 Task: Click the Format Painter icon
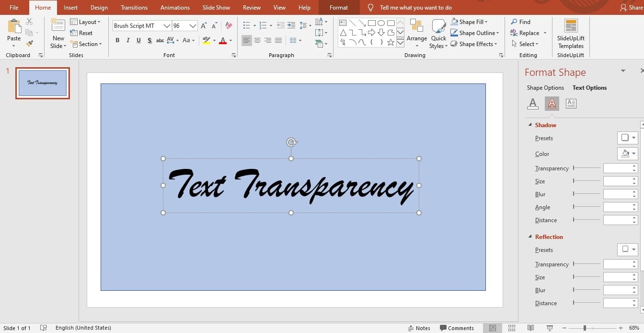click(x=29, y=44)
